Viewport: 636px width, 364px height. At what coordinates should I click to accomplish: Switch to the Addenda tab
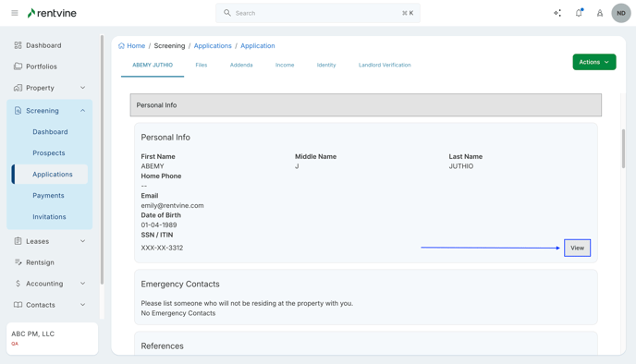pyautogui.click(x=241, y=66)
